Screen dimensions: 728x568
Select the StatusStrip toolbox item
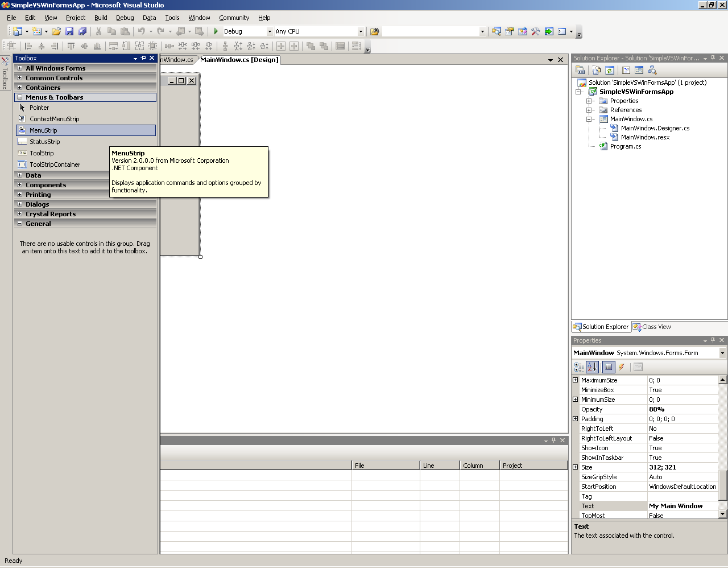[86, 142]
